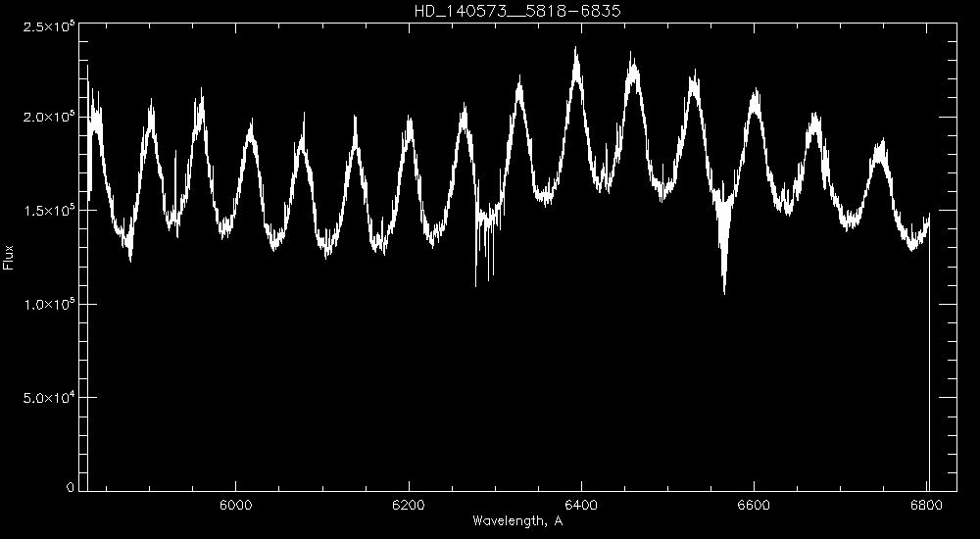This screenshot has width=980, height=539.
Task: Click the plot title HD_140573__5818-6835
Action: point(517,11)
